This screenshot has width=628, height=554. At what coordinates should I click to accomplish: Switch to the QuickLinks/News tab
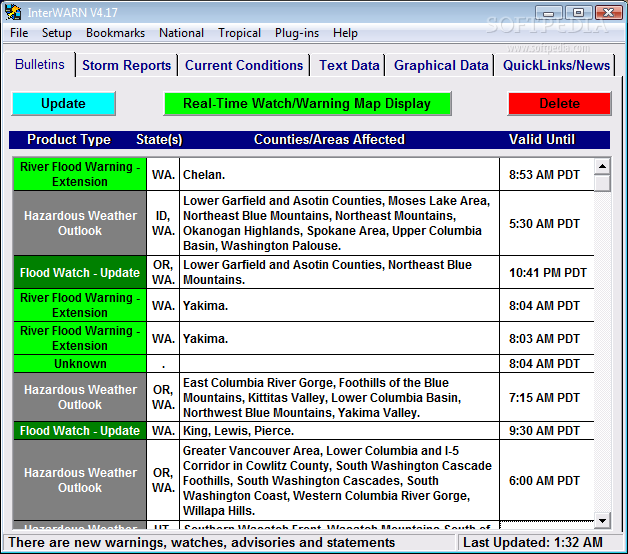coord(556,65)
